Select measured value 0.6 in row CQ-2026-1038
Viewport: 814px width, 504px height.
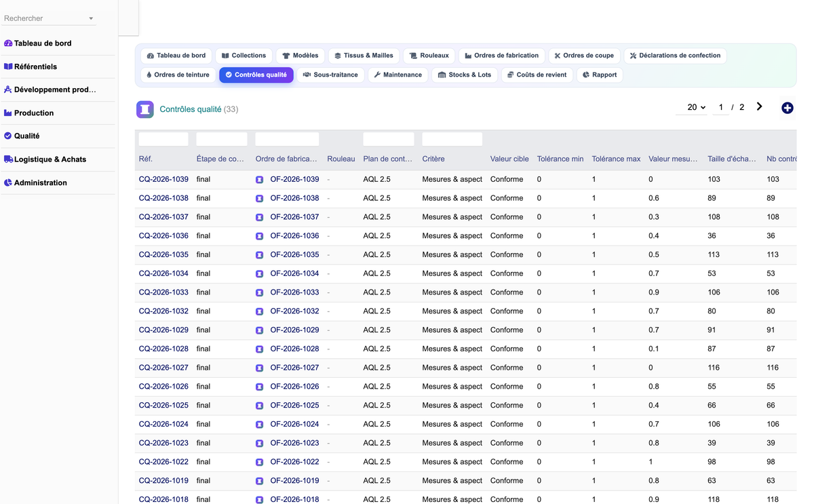654,198
